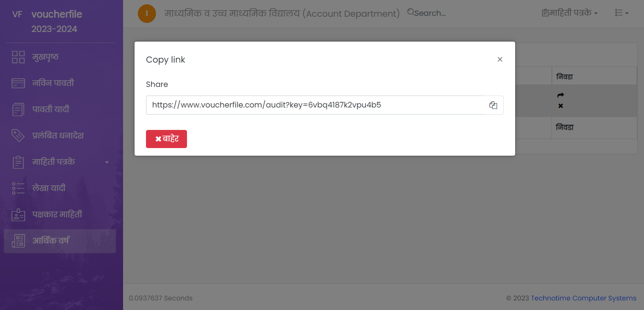Screen dimensions: 644x310
Task: Click the orange round menu icon
Action: coord(147,13)
